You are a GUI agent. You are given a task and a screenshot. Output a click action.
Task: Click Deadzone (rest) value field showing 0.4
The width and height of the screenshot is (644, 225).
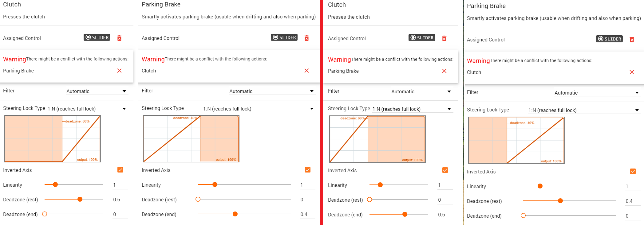633,201
